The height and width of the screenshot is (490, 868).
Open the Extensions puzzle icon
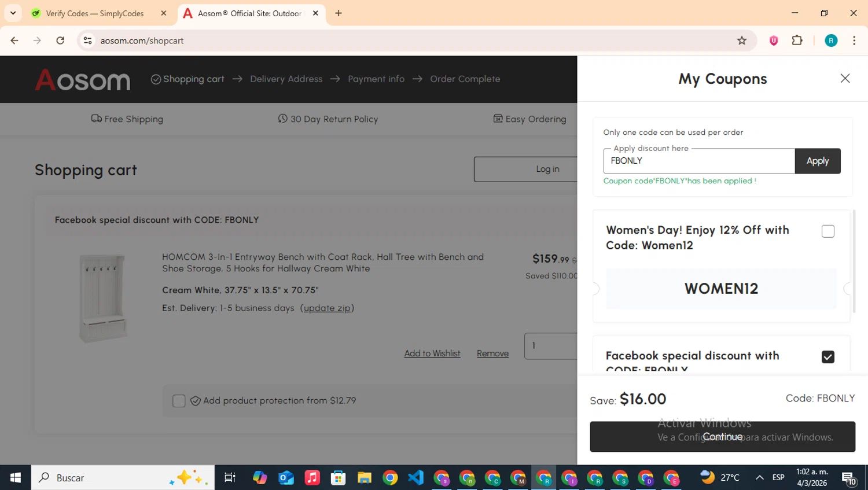click(797, 40)
